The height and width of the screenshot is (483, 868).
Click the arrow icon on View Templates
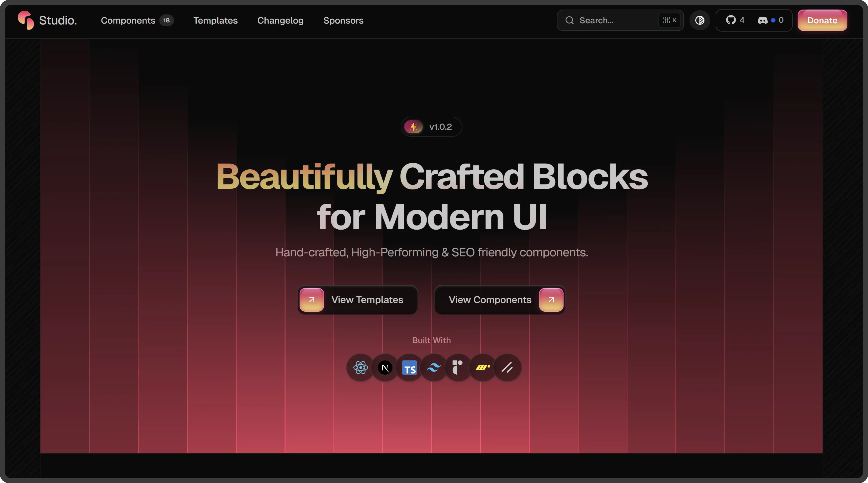tap(312, 300)
